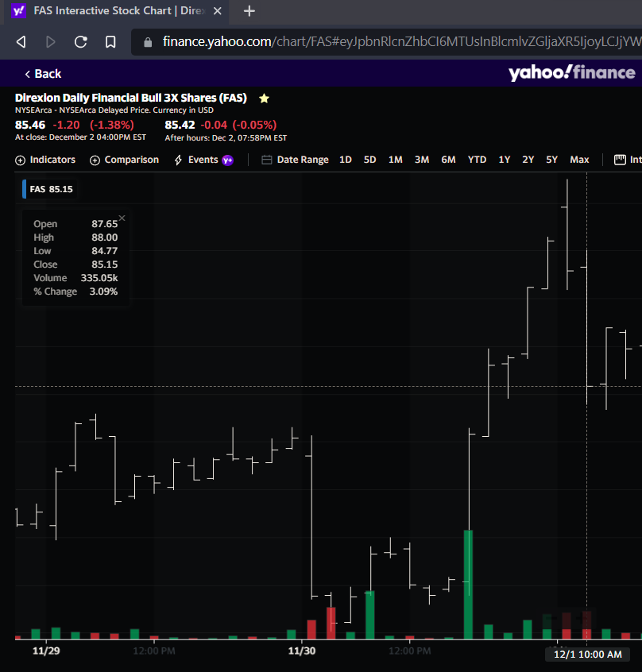This screenshot has height=672, width=642.
Task: Switch chart range to Max
Action: (x=579, y=160)
